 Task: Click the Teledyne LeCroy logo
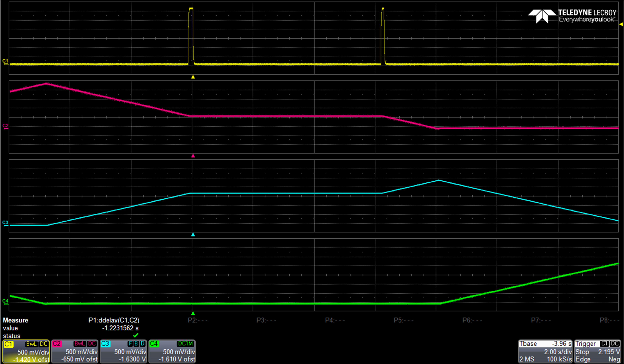(572, 16)
